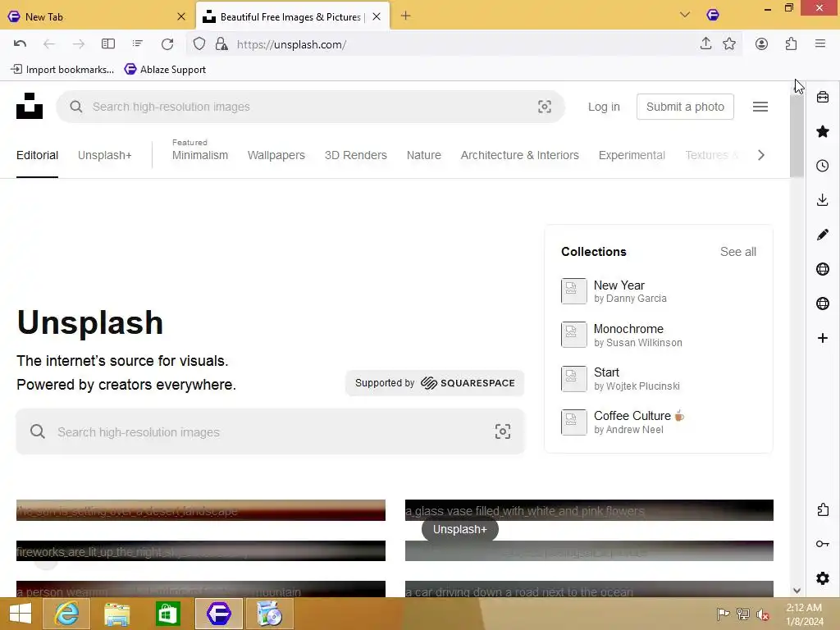
Task: Close the New Tab tab
Action: point(181,16)
